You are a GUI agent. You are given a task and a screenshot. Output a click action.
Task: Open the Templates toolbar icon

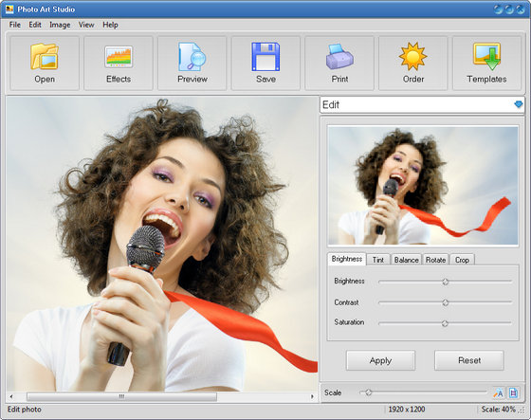pyautogui.click(x=487, y=57)
